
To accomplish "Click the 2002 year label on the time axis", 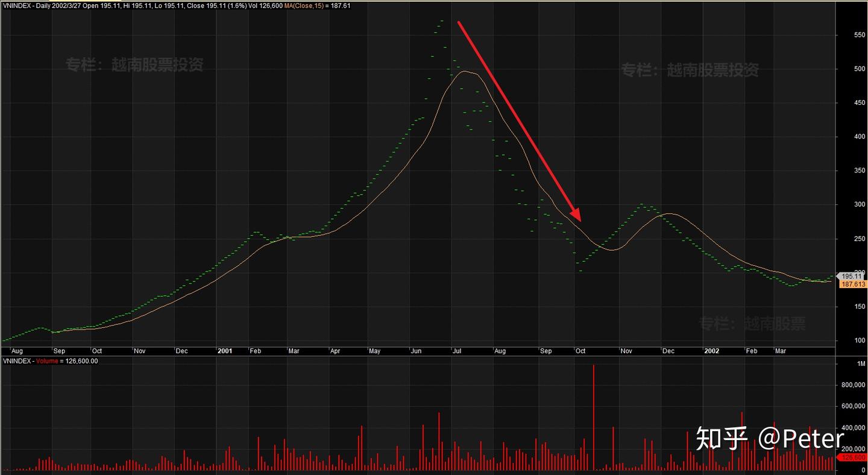I will [x=711, y=350].
